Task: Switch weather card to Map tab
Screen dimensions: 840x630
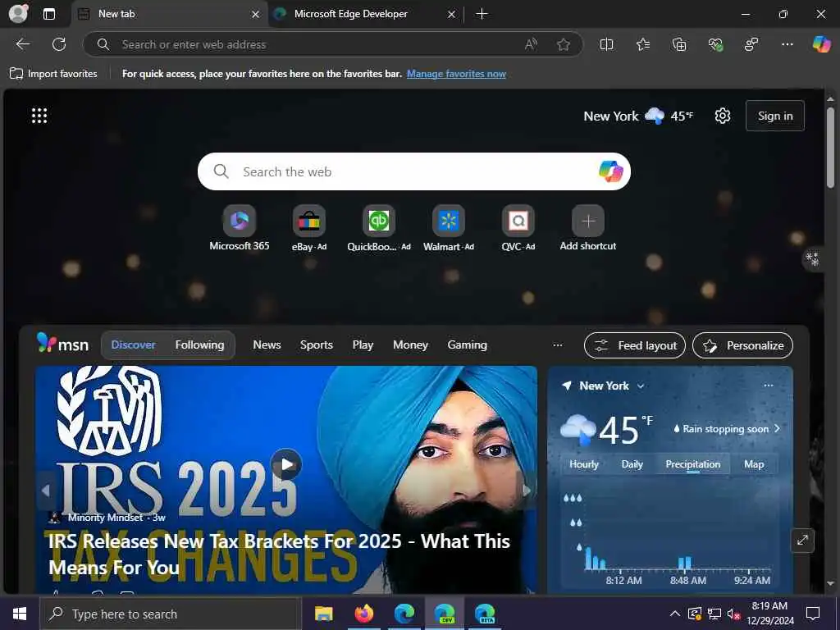Action: tap(753, 464)
